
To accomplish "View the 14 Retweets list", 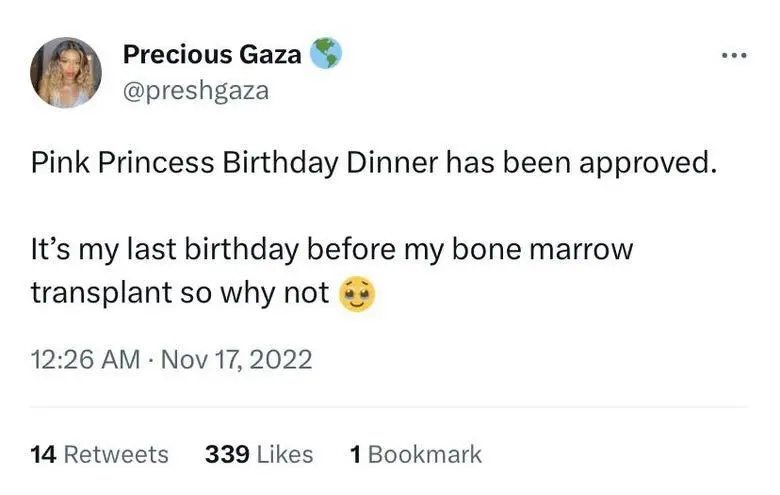I will point(100,454).
